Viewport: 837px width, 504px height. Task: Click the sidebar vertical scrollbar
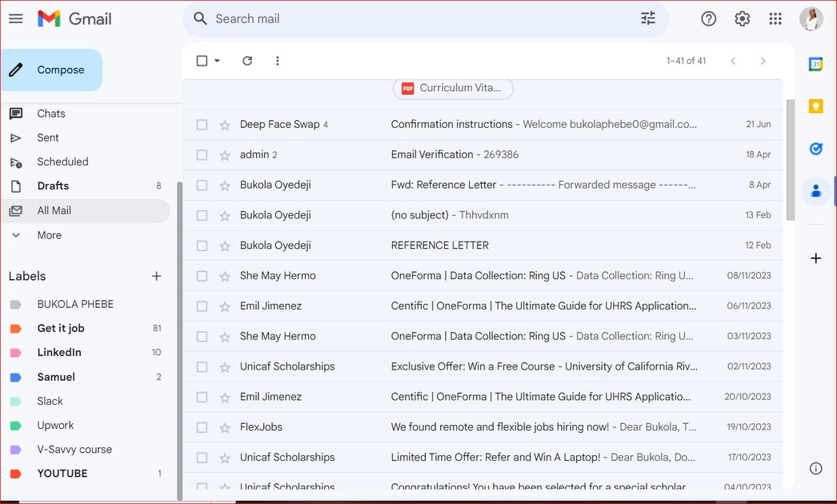179,342
